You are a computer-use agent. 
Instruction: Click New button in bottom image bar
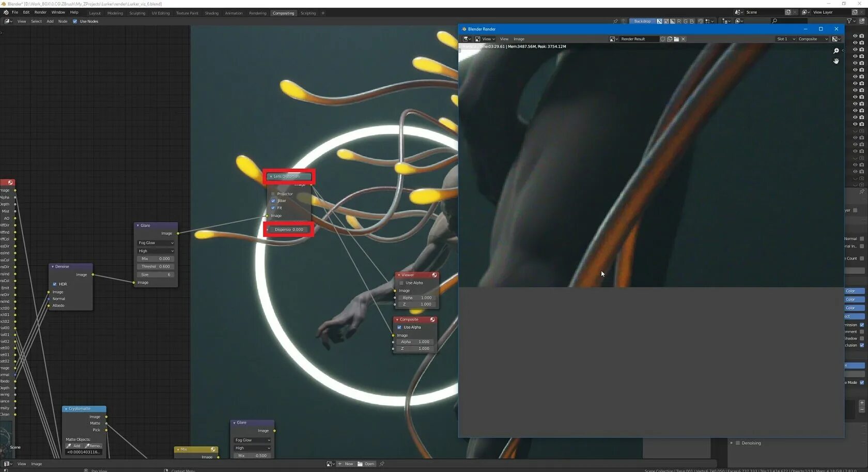coord(346,464)
